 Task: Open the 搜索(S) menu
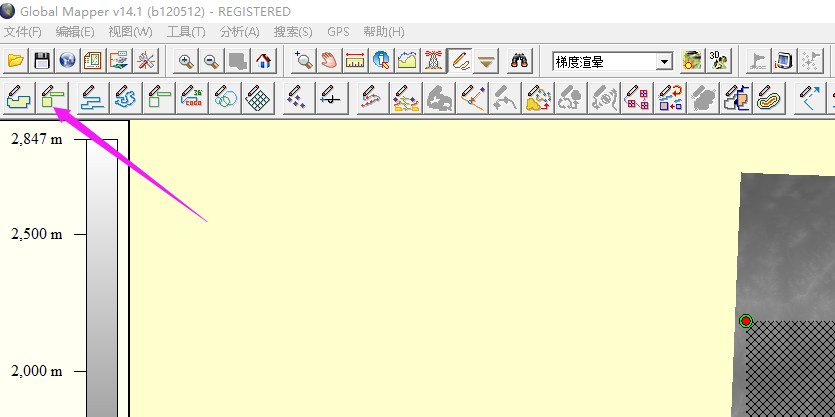pyautogui.click(x=293, y=32)
